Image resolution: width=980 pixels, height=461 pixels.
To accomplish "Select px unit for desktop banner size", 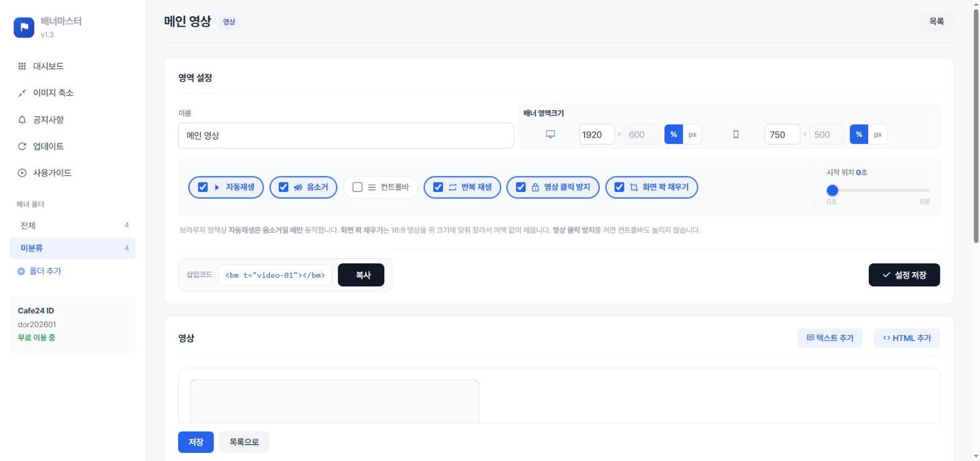I will pyautogui.click(x=692, y=134).
